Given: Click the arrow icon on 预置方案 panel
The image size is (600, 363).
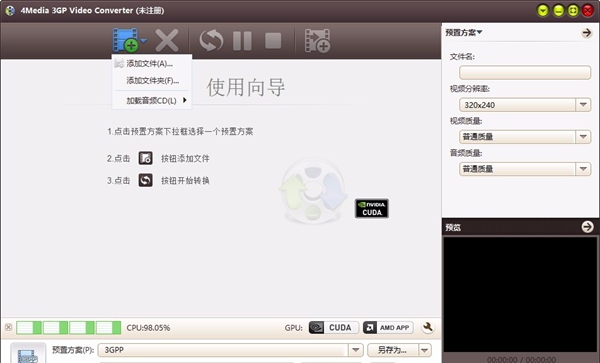Looking at the screenshot, I should click(587, 33).
